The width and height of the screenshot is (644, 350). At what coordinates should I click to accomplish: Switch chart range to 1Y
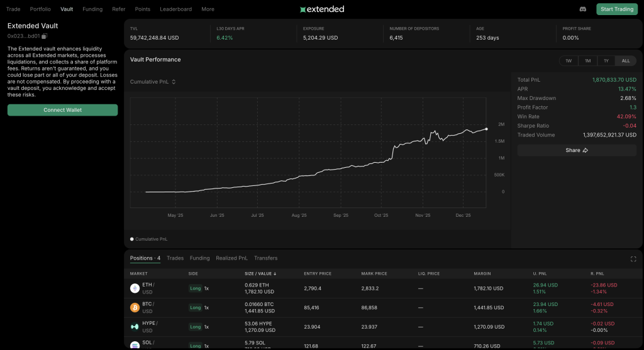tap(606, 61)
